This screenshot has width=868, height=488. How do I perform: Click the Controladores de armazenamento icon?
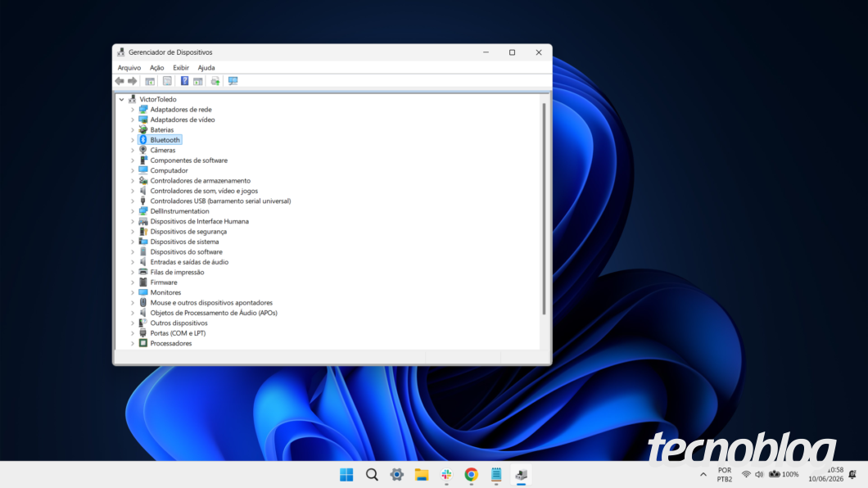click(x=142, y=180)
